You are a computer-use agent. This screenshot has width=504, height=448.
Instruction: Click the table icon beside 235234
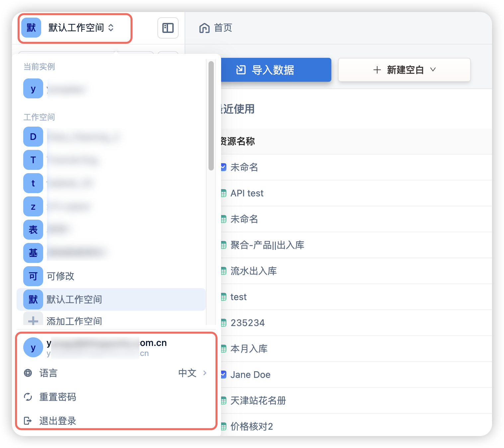(224, 323)
